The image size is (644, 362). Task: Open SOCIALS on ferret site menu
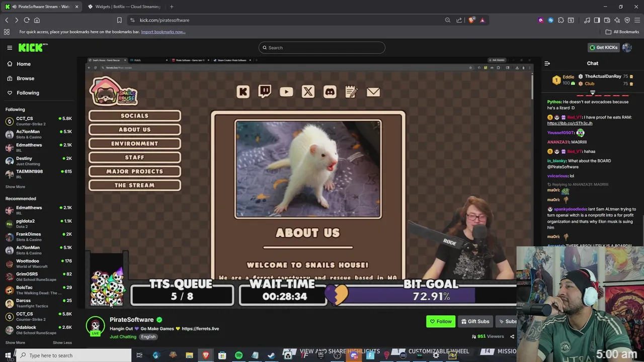[134, 116]
